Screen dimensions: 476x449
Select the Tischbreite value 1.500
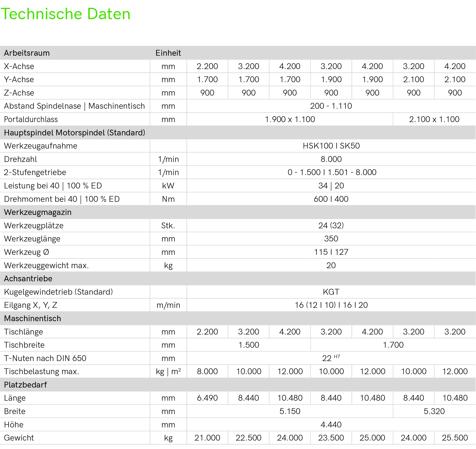(x=249, y=345)
